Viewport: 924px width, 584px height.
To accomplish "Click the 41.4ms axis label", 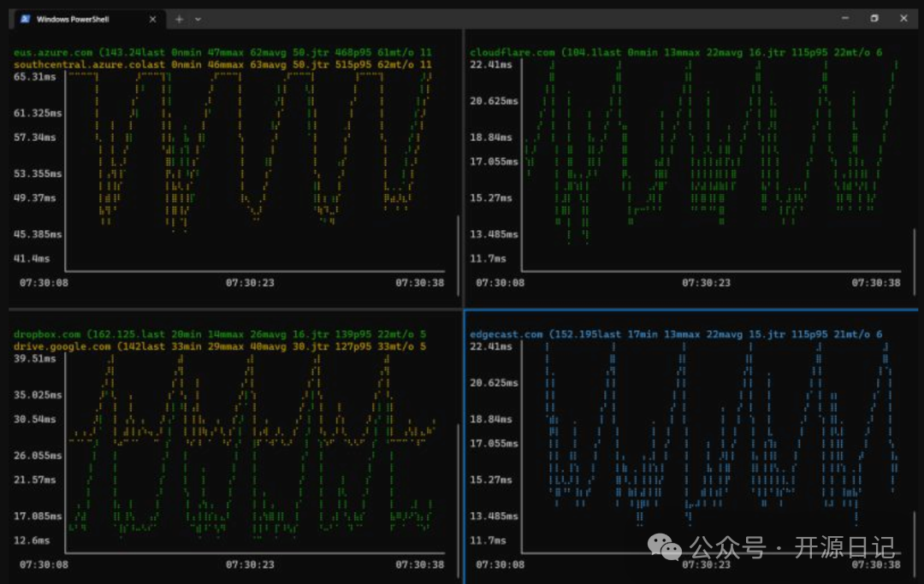I will (32, 258).
